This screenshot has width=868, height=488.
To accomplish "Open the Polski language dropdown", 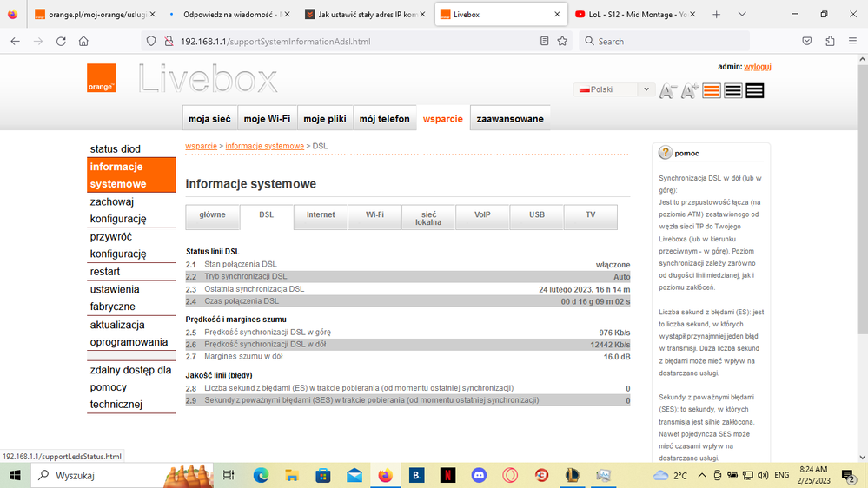I will [614, 89].
